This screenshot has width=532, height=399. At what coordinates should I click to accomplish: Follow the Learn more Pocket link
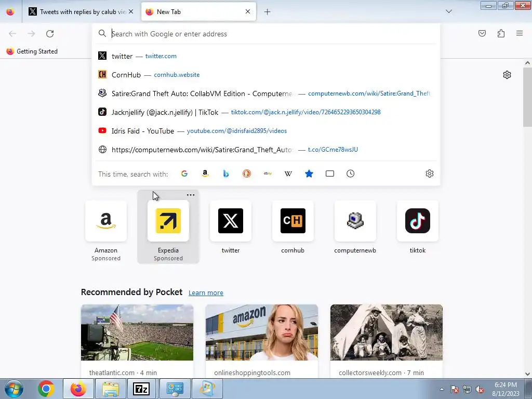206,293
